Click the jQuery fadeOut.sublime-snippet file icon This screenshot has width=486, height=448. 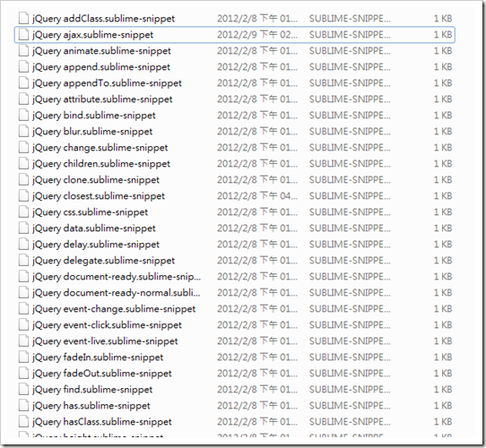24,373
